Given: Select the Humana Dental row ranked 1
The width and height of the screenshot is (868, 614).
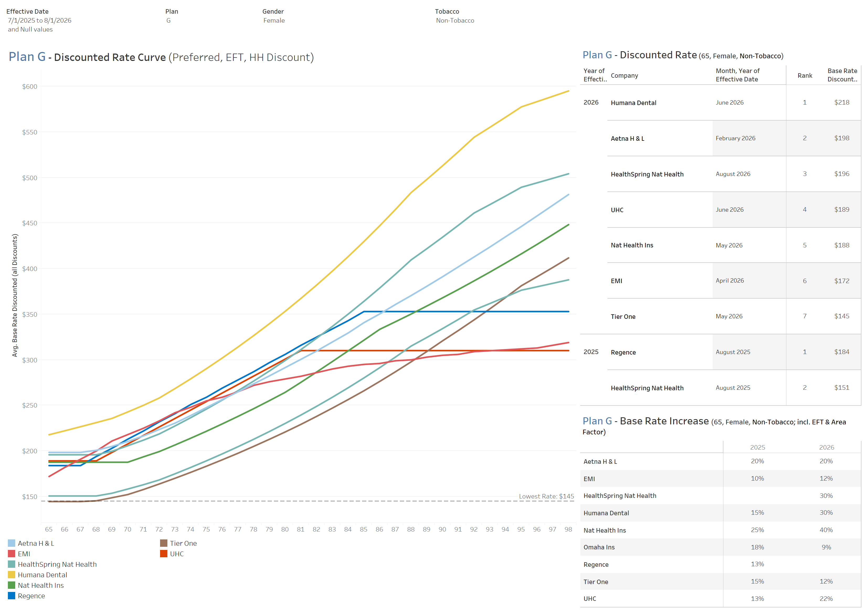Looking at the screenshot, I should [x=634, y=102].
